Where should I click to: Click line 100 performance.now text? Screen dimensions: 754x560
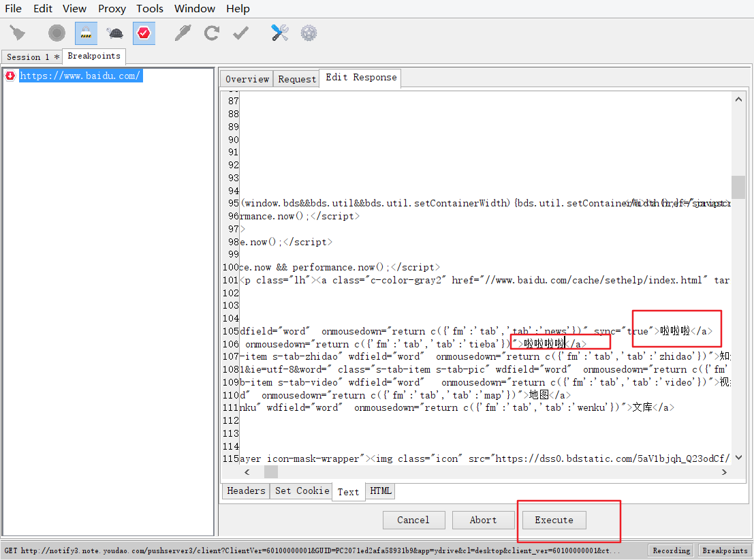pos(339,267)
